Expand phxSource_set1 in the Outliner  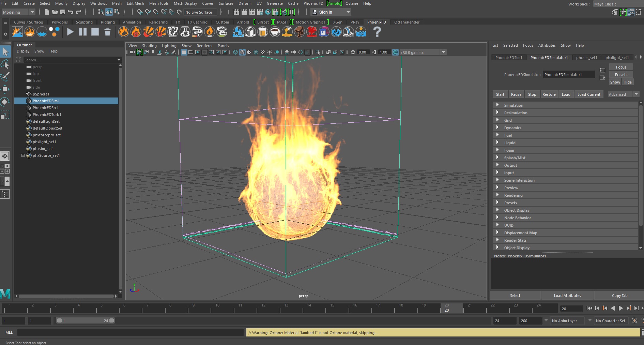23,155
